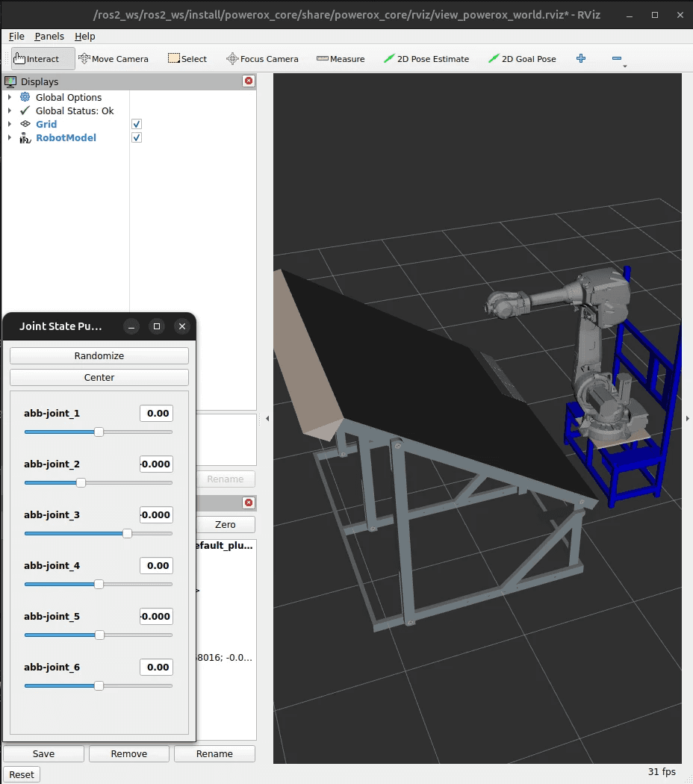Open the Panels menu

49,36
